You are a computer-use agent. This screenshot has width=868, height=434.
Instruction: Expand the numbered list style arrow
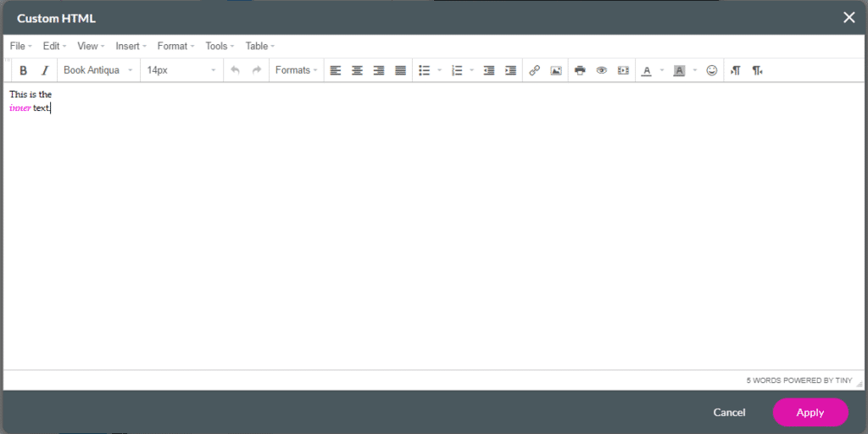(x=471, y=70)
